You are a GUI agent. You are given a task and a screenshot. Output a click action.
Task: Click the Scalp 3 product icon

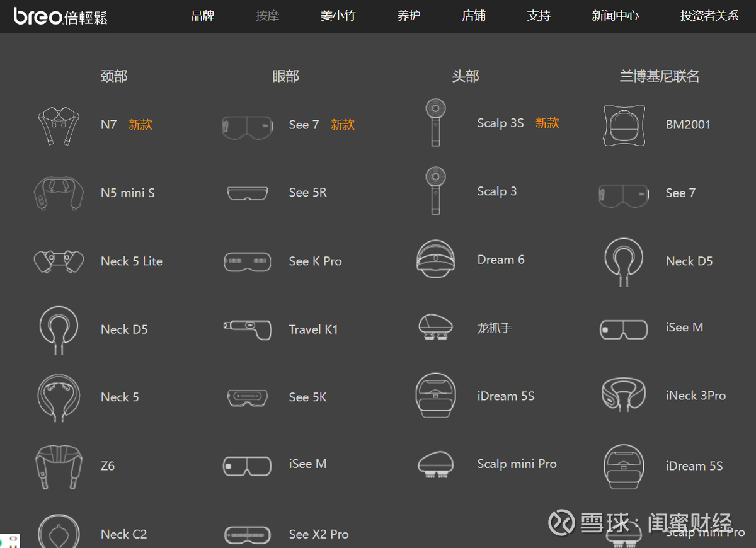[x=435, y=191]
